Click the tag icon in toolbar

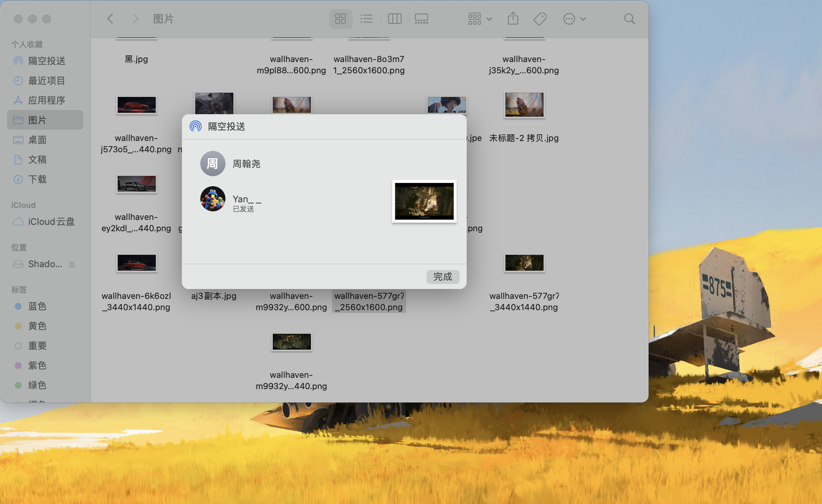540,19
